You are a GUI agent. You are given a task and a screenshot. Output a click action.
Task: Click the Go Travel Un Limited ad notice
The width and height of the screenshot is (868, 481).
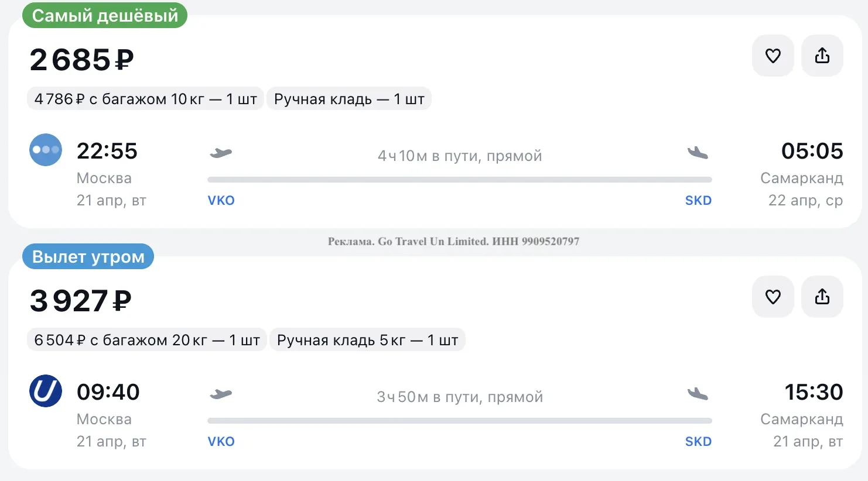tap(453, 241)
